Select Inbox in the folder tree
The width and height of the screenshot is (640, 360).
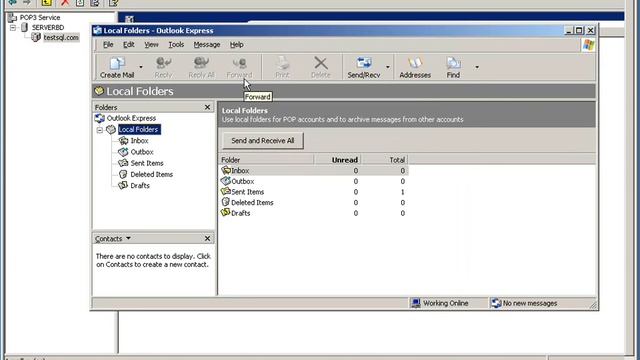click(x=139, y=140)
